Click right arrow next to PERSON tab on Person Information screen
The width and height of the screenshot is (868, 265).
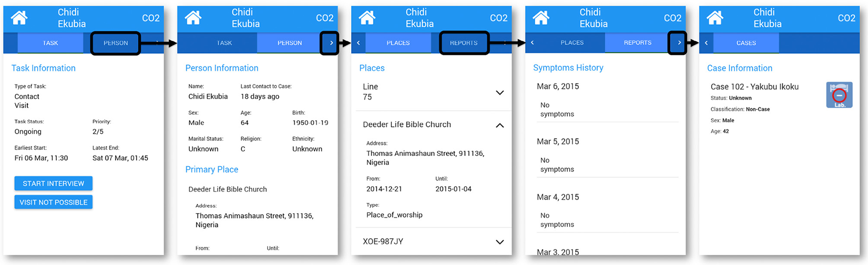[331, 43]
